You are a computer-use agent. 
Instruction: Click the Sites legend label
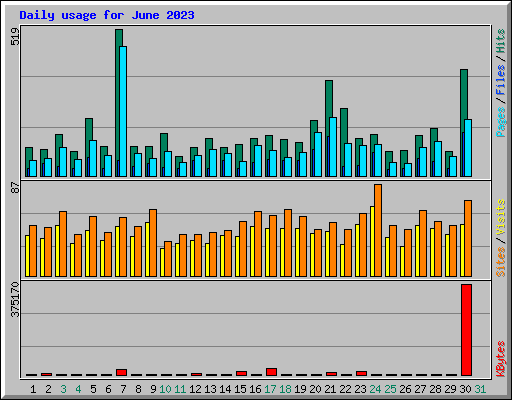coord(501,262)
